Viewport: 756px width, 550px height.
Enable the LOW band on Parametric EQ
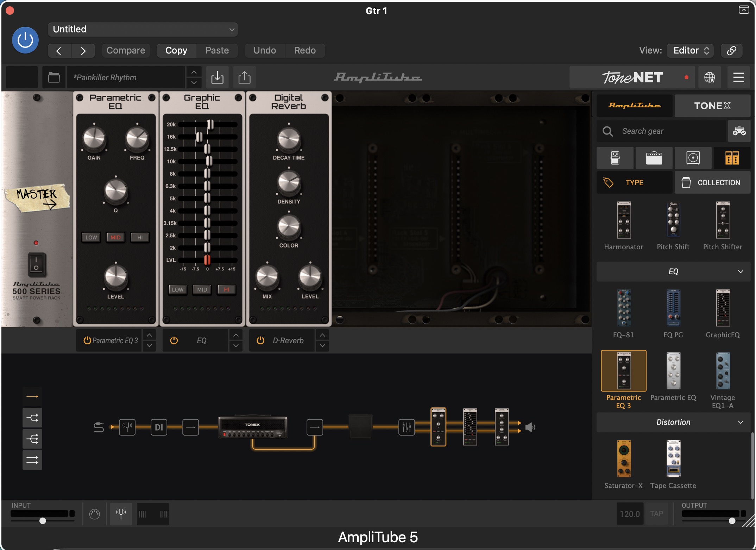(x=91, y=237)
